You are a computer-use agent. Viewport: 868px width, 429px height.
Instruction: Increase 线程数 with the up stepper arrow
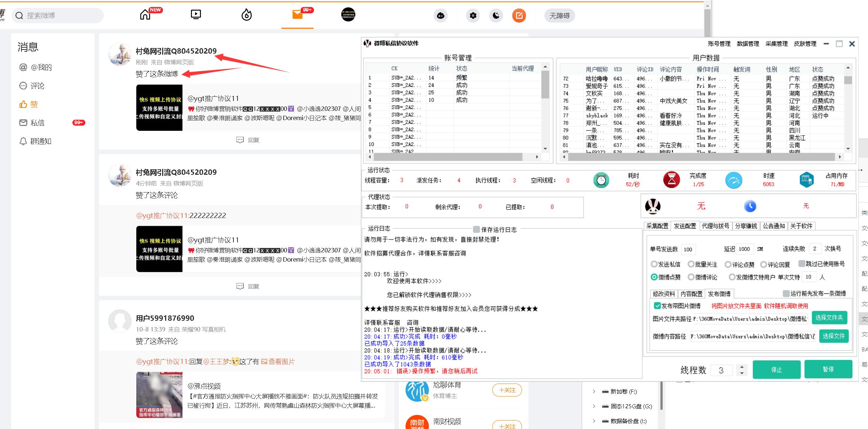pos(742,367)
